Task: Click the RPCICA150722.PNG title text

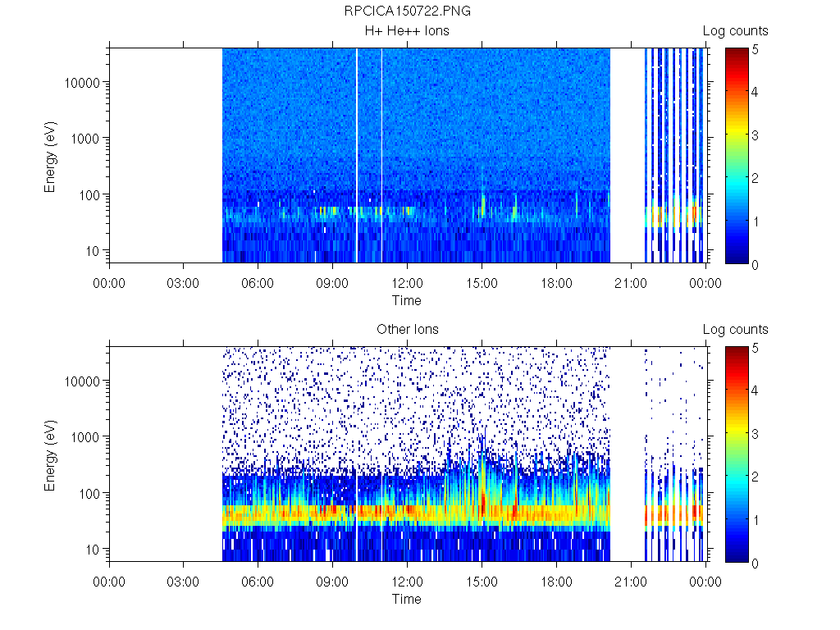Action: tap(407, 11)
